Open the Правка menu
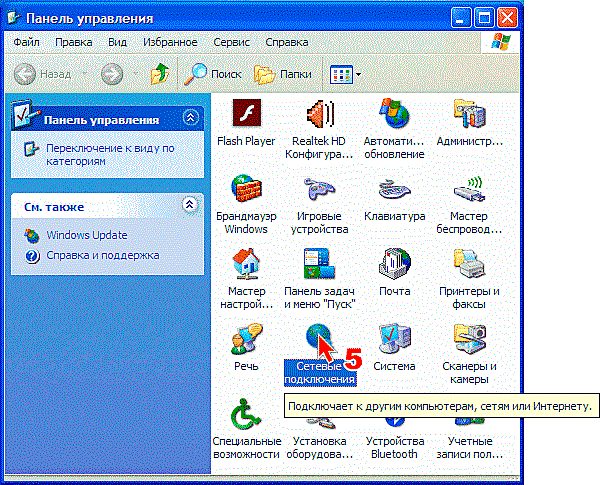Viewport: 600px width, 485px height. pyautogui.click(x=73, y=42)
